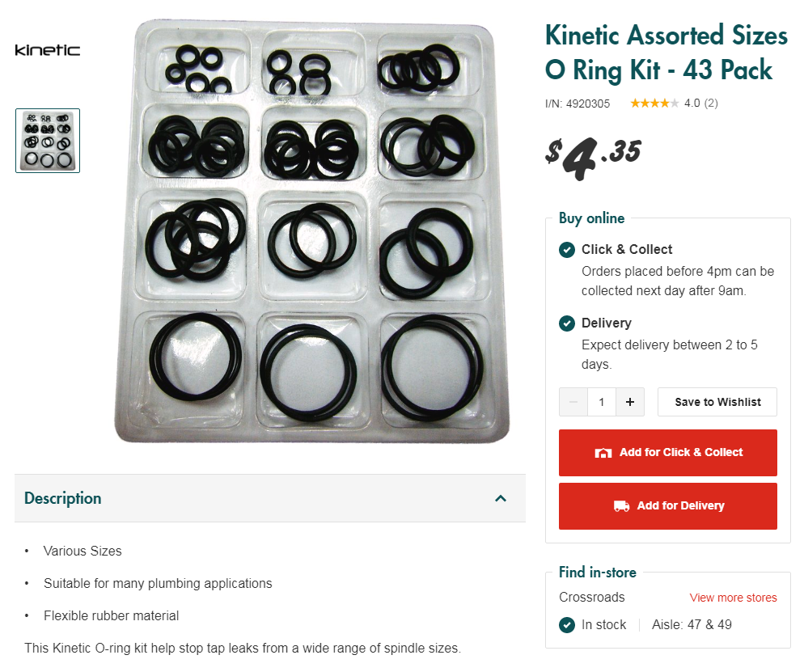Click the main O ring kit product image

click(x=311, y=232)
